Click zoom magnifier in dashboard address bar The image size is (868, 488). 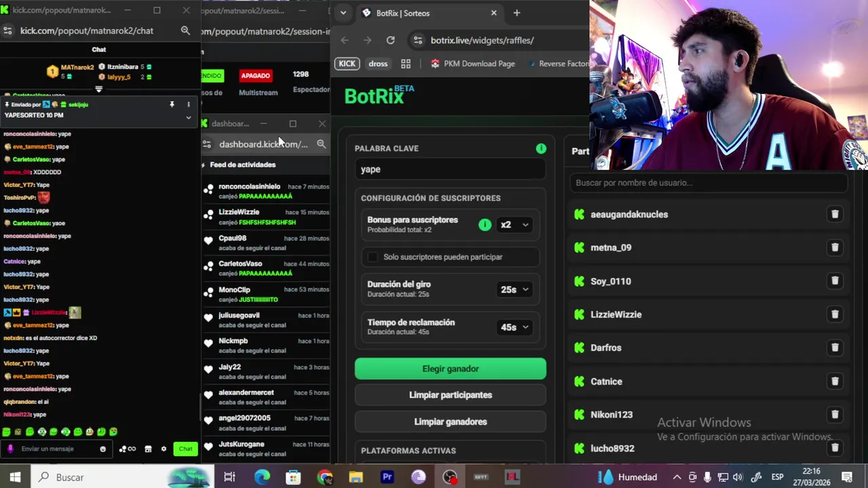click(x=321, y=144)
